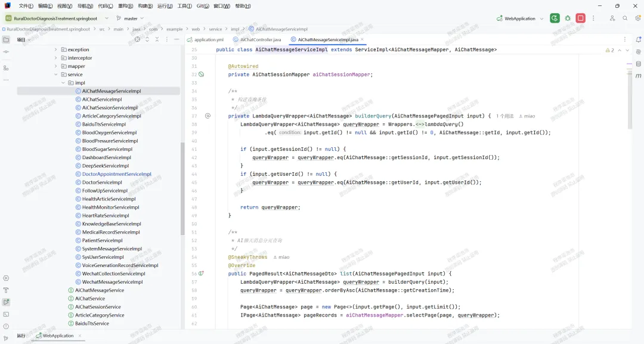Show more tool windows ellipsis on left sidebar
This screenshot has width=644, height=344.
pos(6,80)
